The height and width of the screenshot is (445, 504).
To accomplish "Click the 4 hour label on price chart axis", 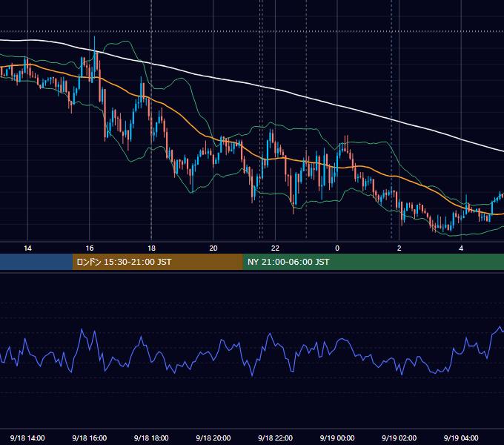I will pyautogui.click(x=461, y=248).
